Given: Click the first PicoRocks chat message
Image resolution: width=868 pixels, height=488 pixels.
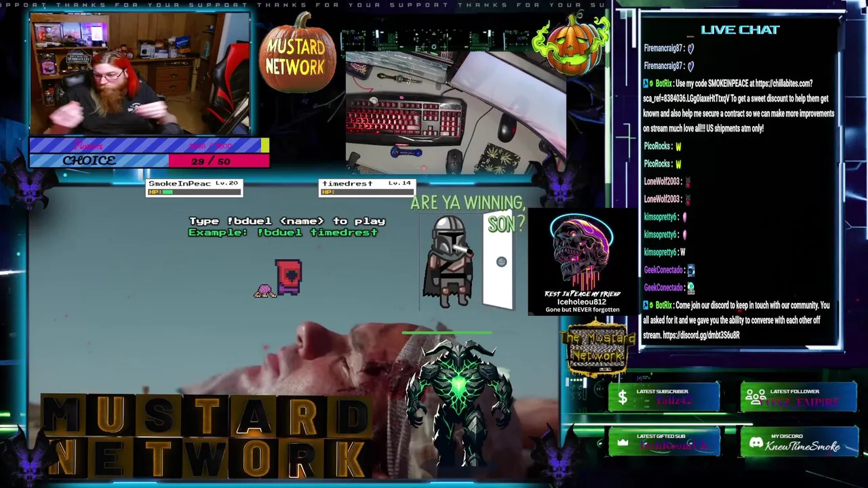Looking at the screenshot, I should point(662,146).
